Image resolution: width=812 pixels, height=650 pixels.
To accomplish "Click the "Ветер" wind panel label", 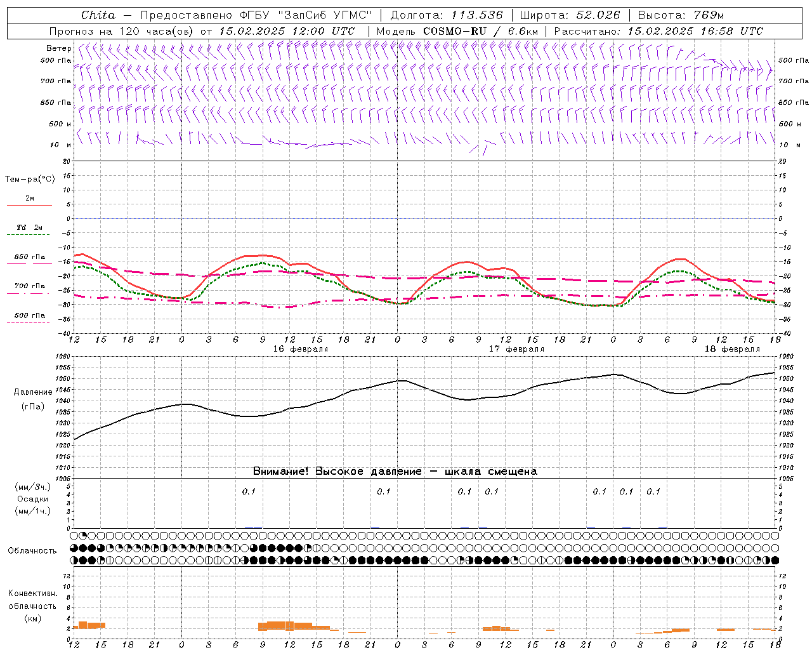I will pyautogui.click(x=58, y=48).
